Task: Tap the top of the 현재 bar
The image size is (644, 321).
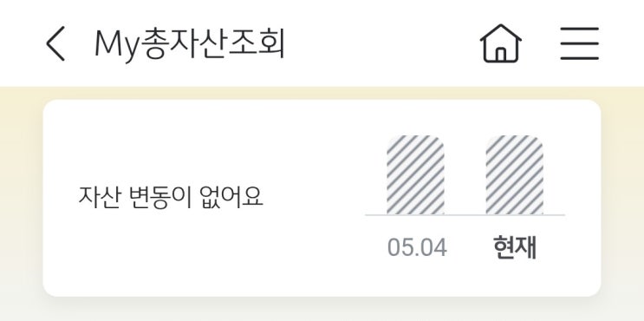Action: point(514,140)
